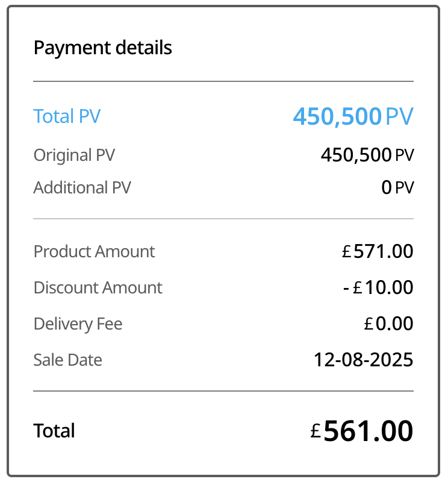Select the Sale Date label
The height and width of the screenshot is (482, 448).
coord(67,360)
